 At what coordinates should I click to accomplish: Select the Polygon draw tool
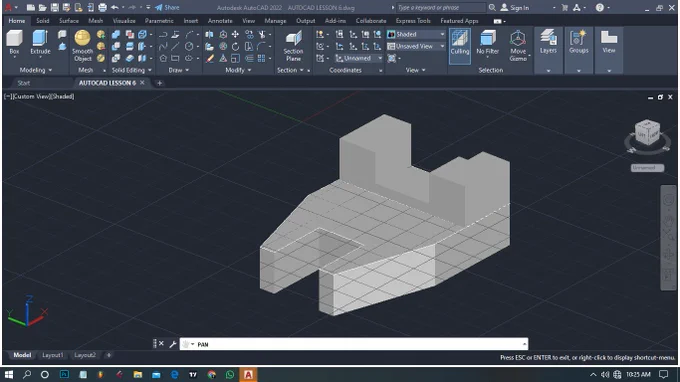pyautogui.click(x=163, y=58)
